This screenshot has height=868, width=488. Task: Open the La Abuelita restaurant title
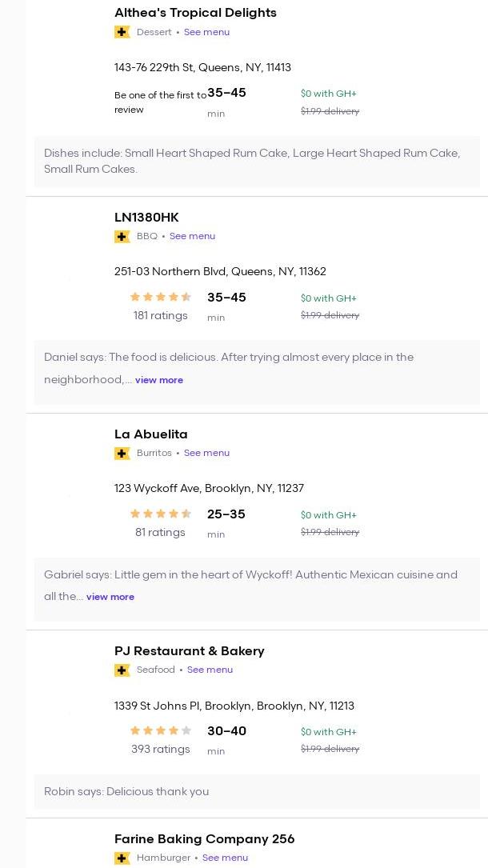151,434
